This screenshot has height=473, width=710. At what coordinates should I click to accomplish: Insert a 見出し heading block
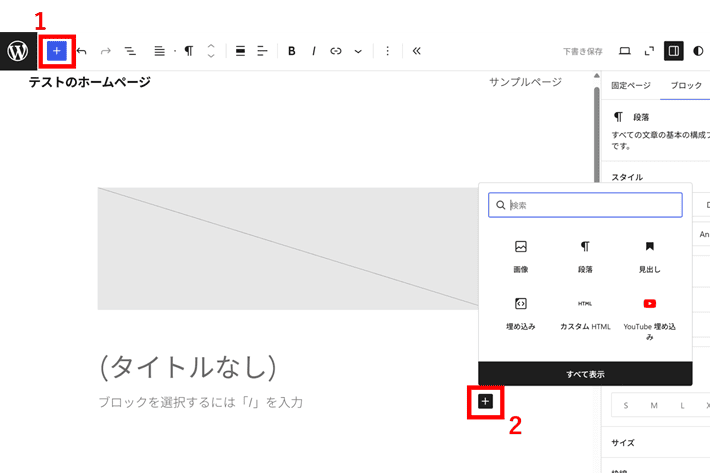pos(649,257)
